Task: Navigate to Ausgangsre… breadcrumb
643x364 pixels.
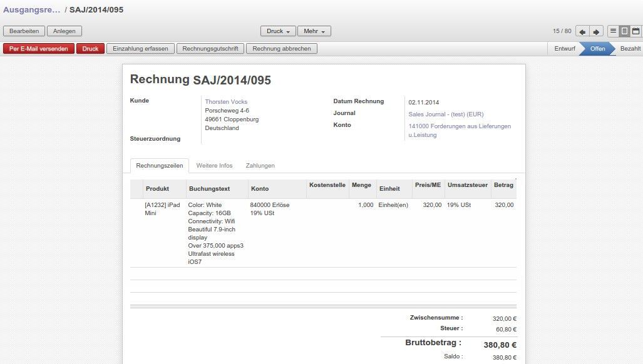Action: [x=31, y=11]
